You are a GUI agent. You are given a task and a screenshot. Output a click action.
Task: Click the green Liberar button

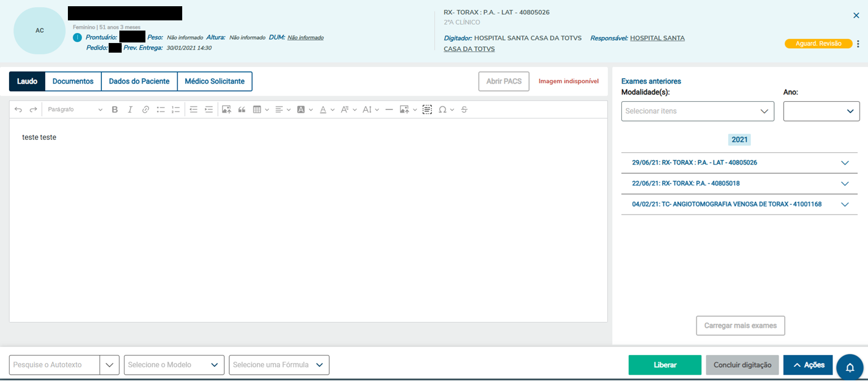coord(665,365)
